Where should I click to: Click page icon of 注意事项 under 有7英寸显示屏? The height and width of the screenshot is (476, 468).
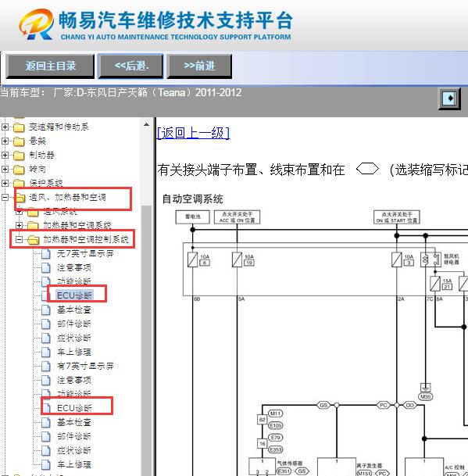pos(46,380)
